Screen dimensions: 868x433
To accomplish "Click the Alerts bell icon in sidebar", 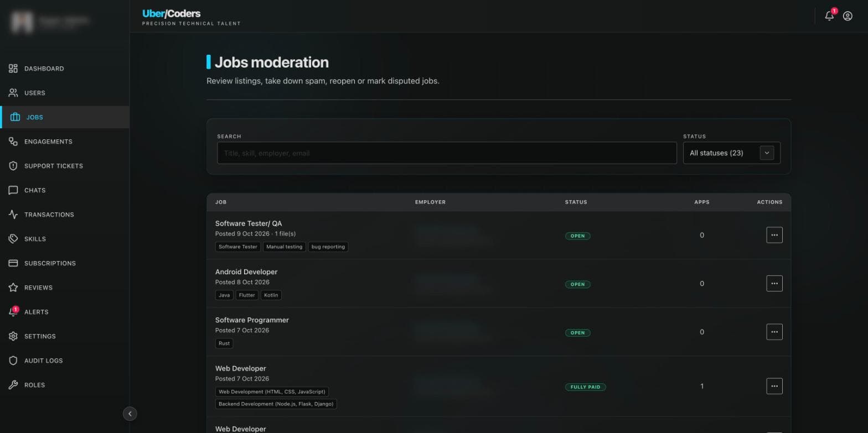I will (13, 312).
